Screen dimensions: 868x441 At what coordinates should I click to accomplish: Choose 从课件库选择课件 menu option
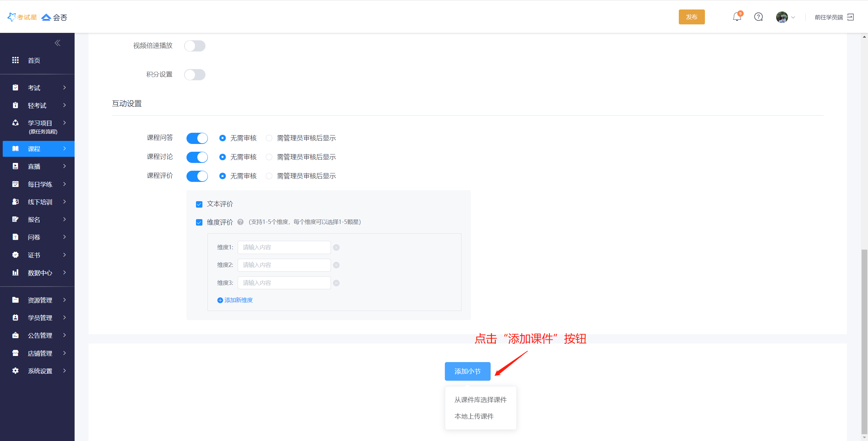tap(480, 400)
